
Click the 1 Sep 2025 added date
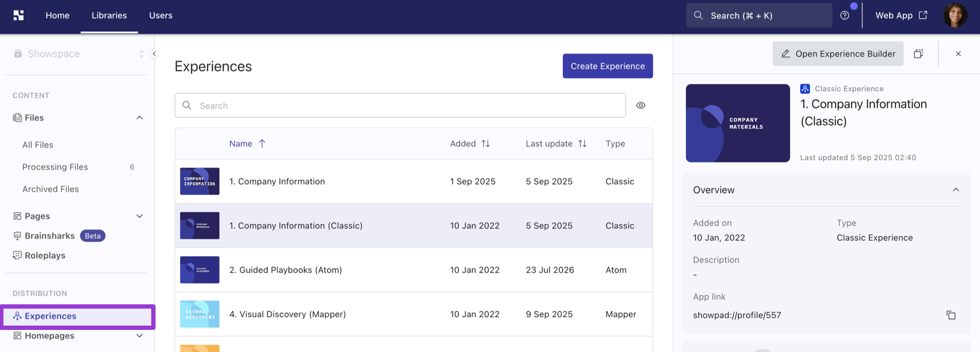tap(473, 182)
